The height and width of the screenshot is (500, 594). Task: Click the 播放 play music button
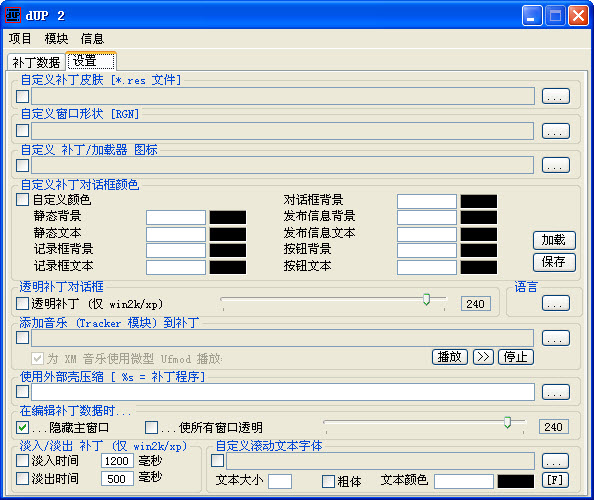[450, 357]
